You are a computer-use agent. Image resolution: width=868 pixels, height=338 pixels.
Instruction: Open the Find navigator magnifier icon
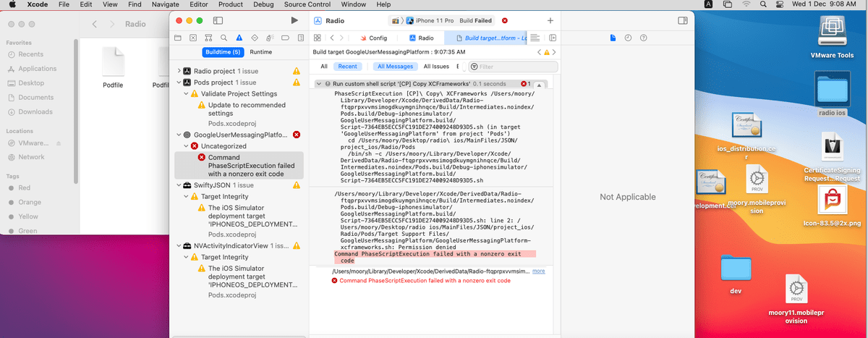[223, 38]
